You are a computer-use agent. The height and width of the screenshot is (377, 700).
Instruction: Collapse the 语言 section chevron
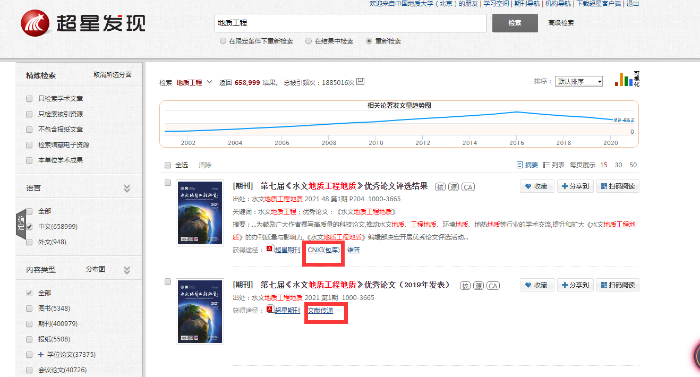click(x=127, y=188)
